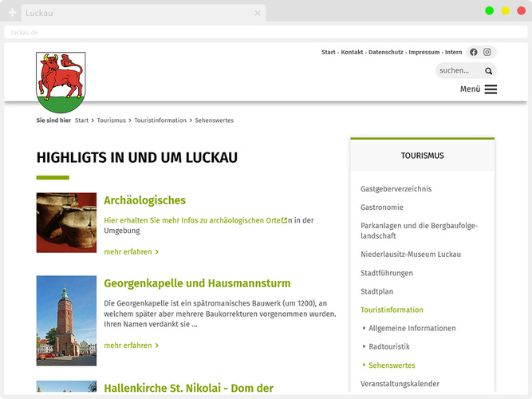Open Gastgeberverzeichnis in the sidebar
532x399 pixels.
coord(396,189)
